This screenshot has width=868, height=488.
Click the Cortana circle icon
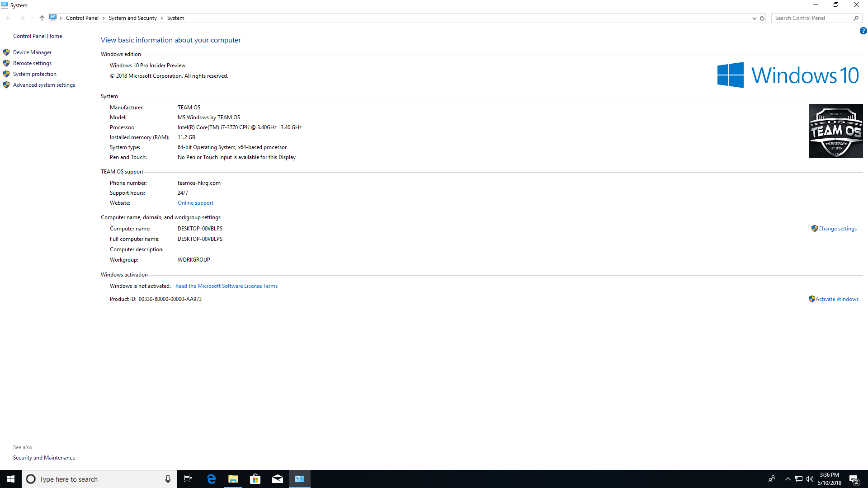click(31, 479)
